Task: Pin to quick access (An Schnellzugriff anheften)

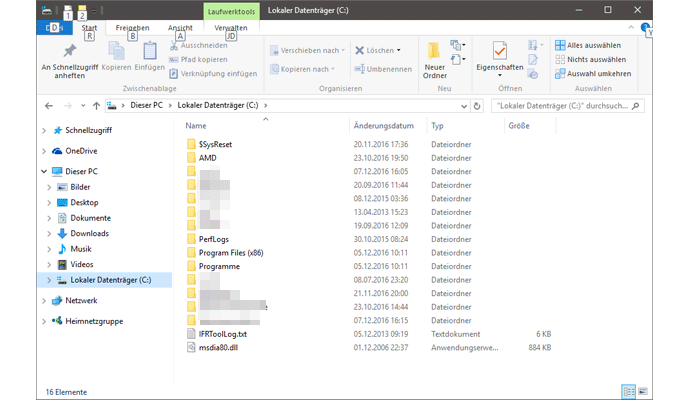Action: pos(68,60)
